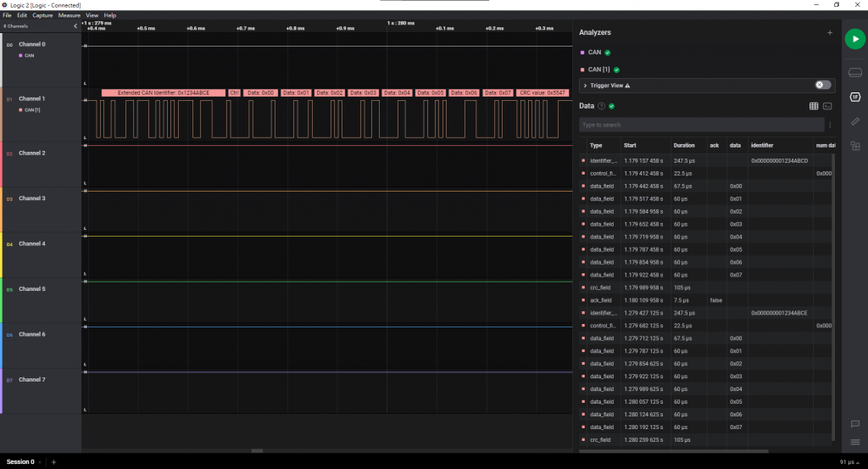Open the Extensions icon in right sidebar
This screenshot has height=469, width=868.
(854, 146)
